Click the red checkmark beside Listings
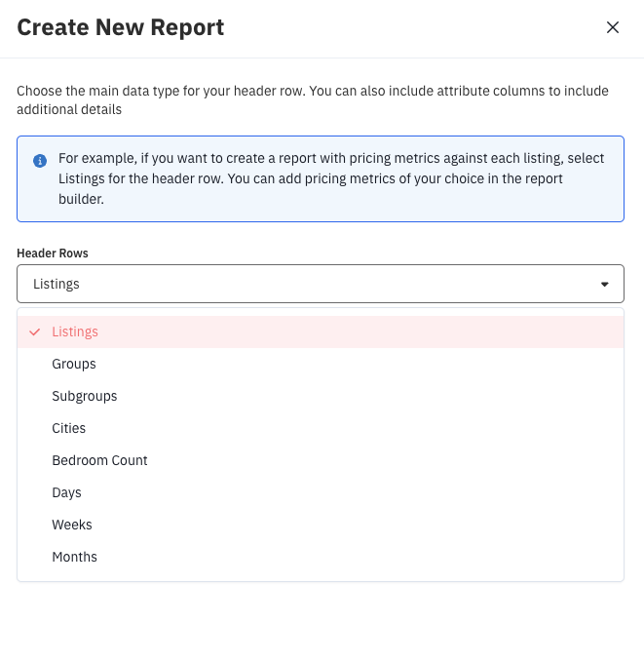644x662 pixels. pyautogui.click(x=35, y=331)
